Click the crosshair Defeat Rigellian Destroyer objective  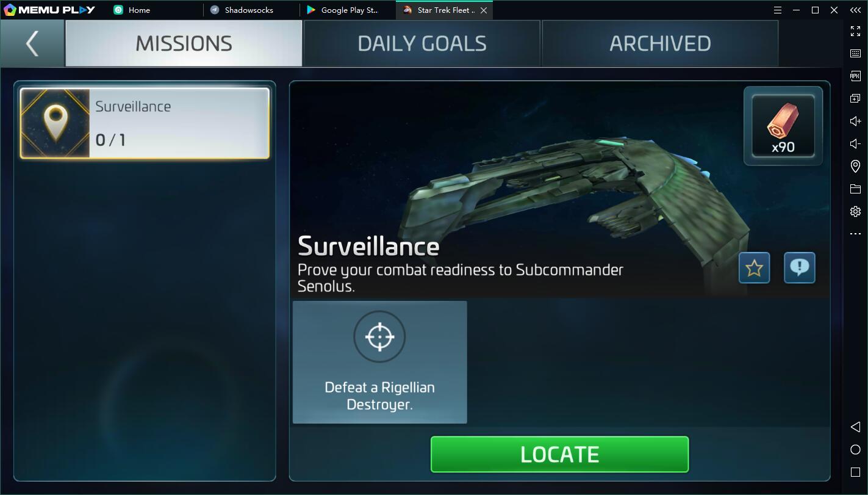pos(380,362)
